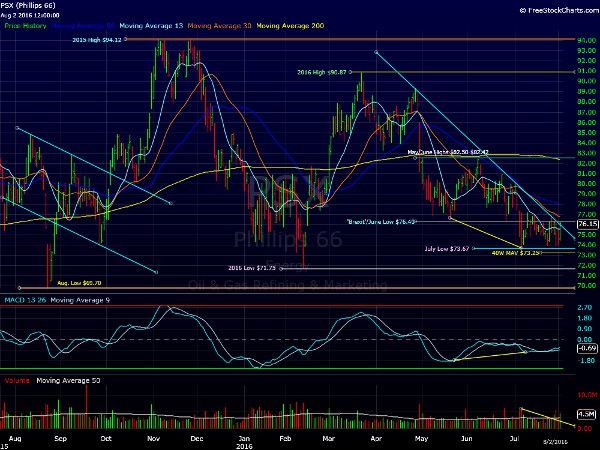Click the Aug. Low $69.70 annotation
This screenshot has width=600, height=450.
click(79, 283)
